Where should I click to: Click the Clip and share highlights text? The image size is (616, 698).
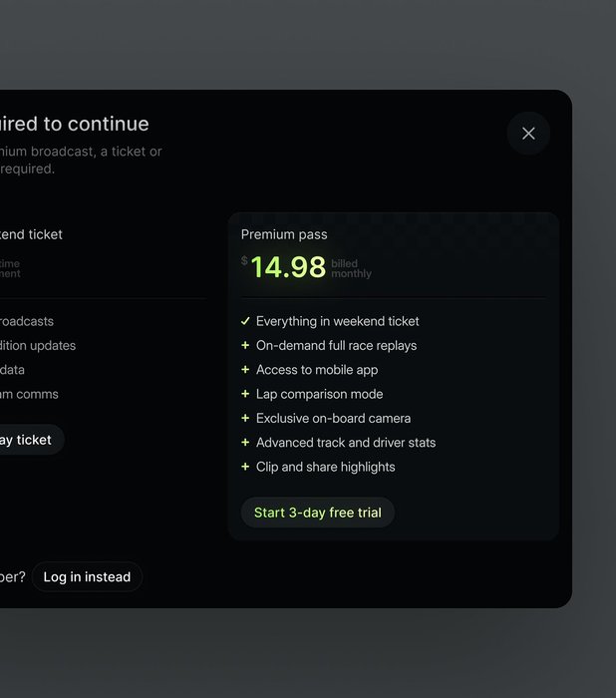point(325,467)
